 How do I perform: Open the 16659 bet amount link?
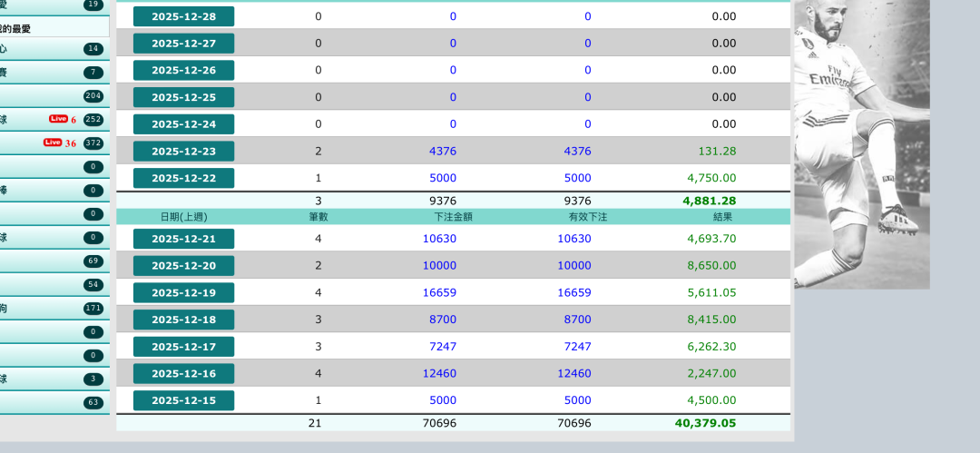coord(439,292)
